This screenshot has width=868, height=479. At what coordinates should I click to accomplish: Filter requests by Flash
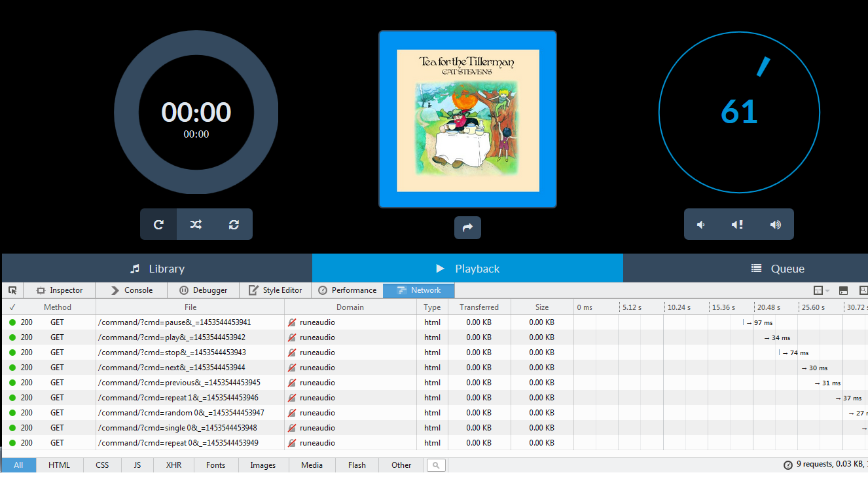pyautogui.click(x=357, y=465)
